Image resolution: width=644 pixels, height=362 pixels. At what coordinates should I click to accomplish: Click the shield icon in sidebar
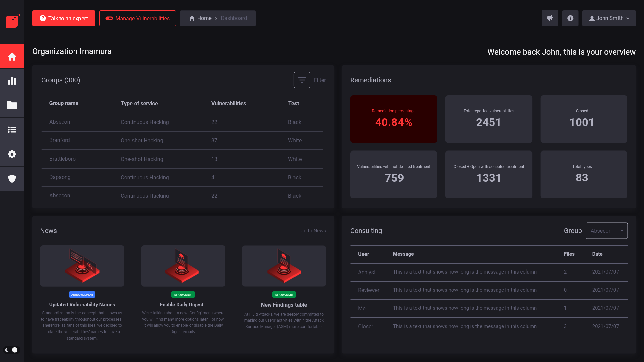click(12, 179)
